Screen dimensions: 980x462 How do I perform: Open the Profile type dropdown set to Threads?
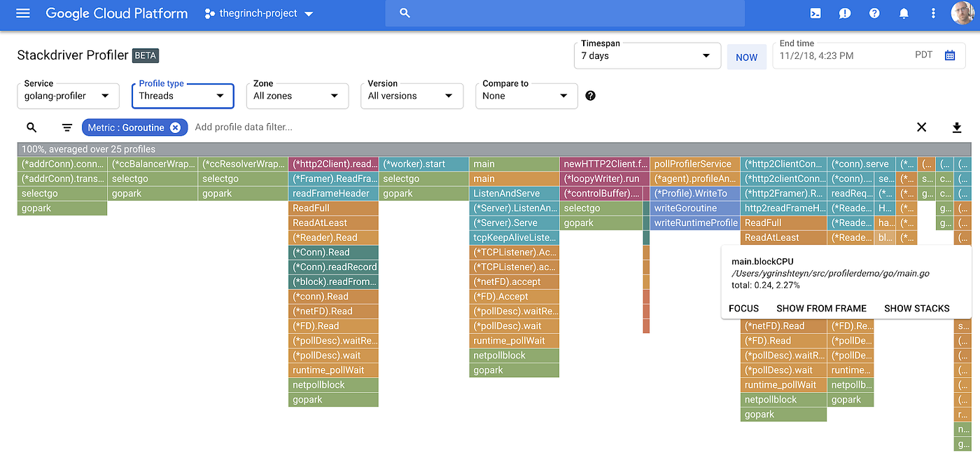183,95
